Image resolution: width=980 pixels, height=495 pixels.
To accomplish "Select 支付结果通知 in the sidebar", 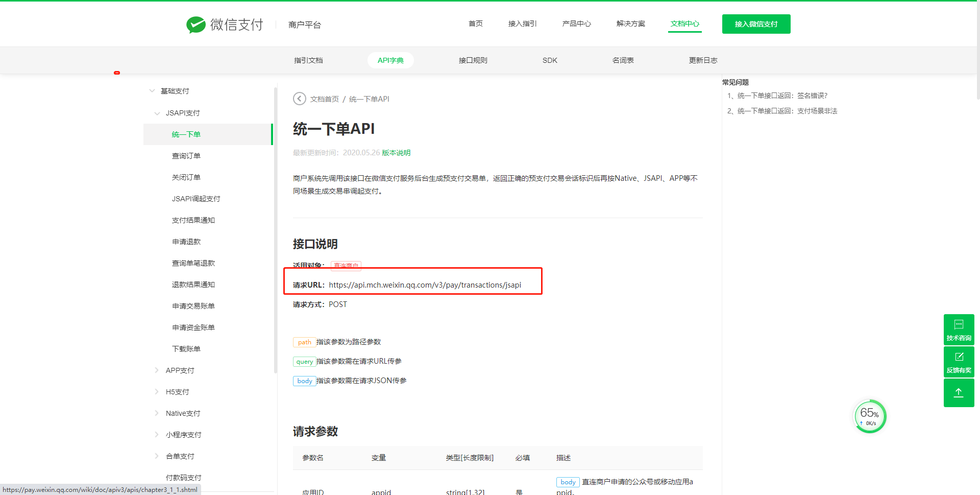I will pos(193,220).
